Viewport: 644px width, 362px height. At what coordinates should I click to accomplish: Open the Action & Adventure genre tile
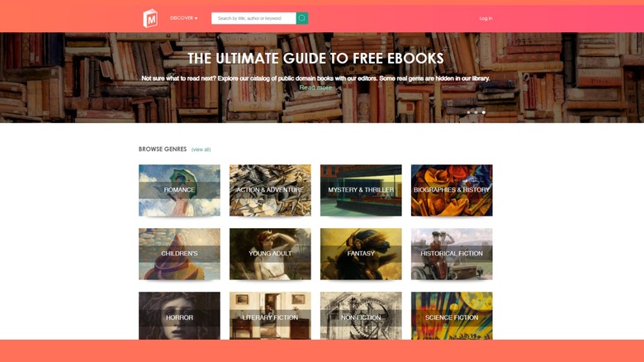pos(270,190)
